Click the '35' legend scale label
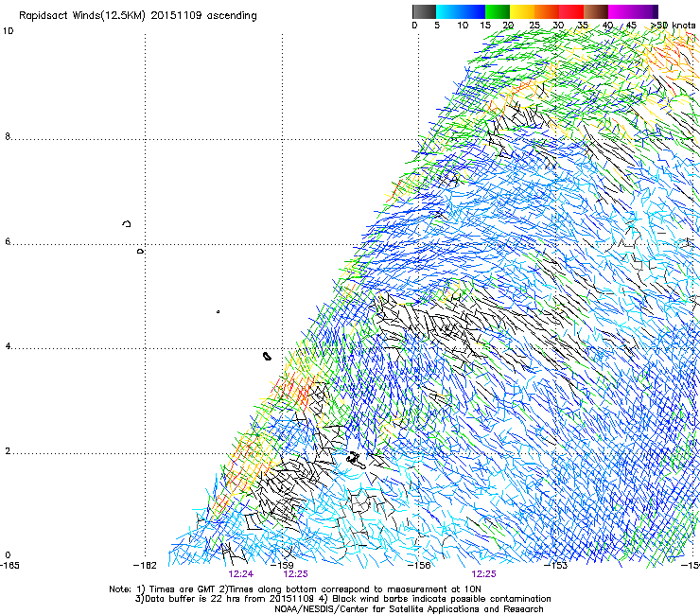700x615 pixels. 583,26
